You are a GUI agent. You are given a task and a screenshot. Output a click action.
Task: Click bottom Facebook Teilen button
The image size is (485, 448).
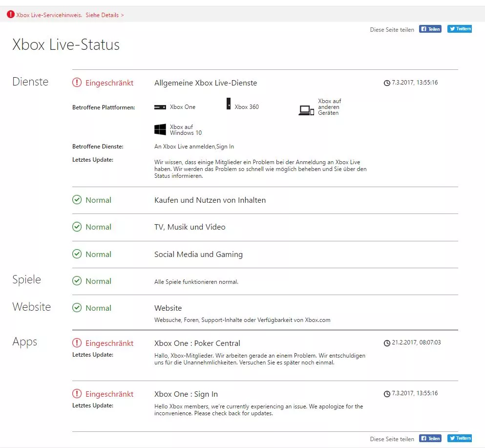coord(430,438)
